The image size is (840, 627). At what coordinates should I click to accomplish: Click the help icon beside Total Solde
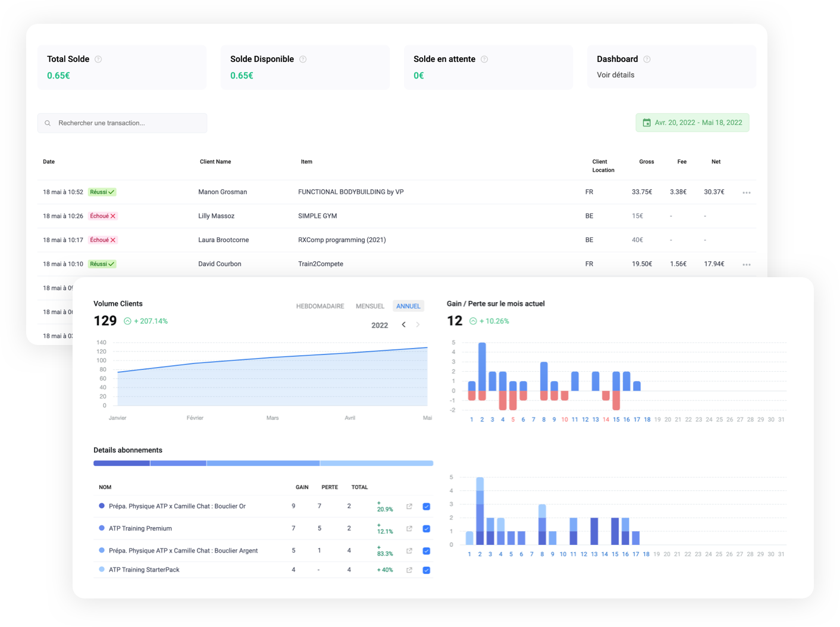pos(98,59)
